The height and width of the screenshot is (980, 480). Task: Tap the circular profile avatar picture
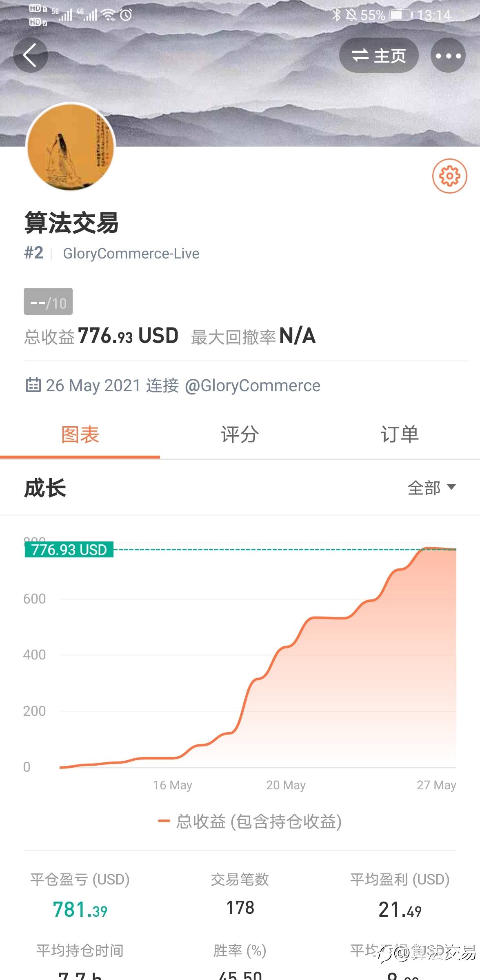click(x=71, y=147)
